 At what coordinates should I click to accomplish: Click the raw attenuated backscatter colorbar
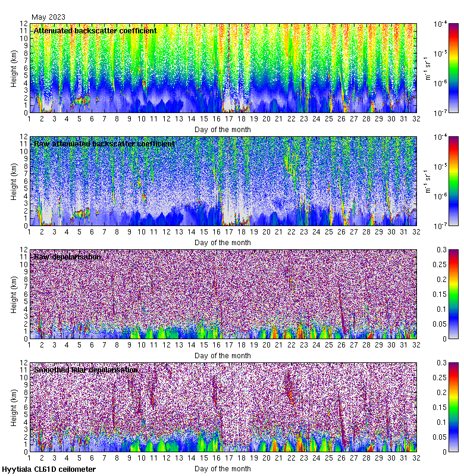tap(437, 181)
